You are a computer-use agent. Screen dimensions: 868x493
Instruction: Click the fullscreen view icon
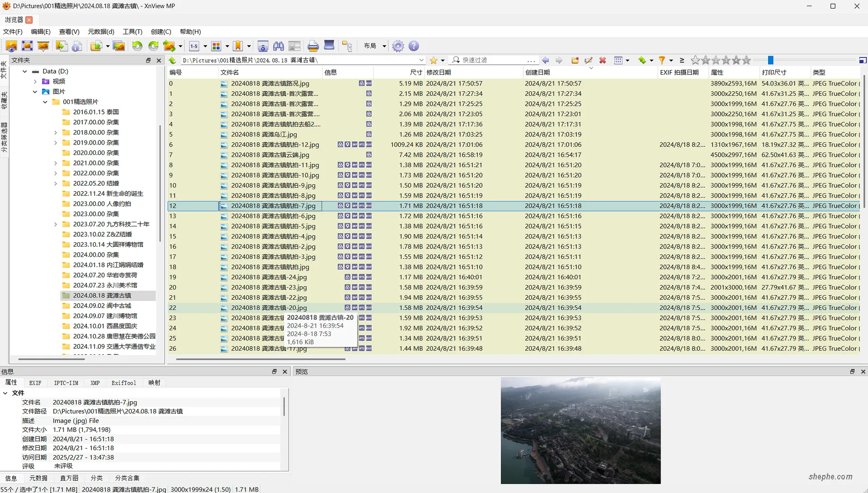27,46
